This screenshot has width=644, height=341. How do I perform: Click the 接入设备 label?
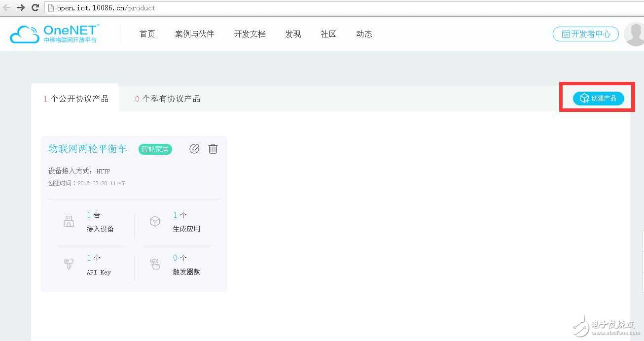[100, 229]
